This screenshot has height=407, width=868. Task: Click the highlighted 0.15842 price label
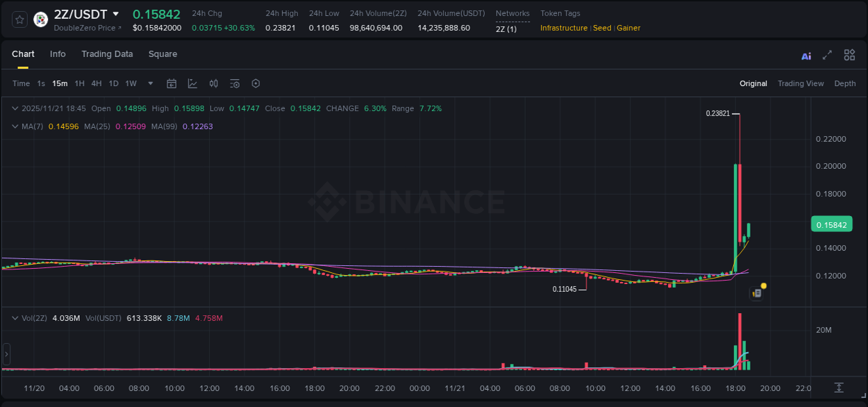[831, 224]
